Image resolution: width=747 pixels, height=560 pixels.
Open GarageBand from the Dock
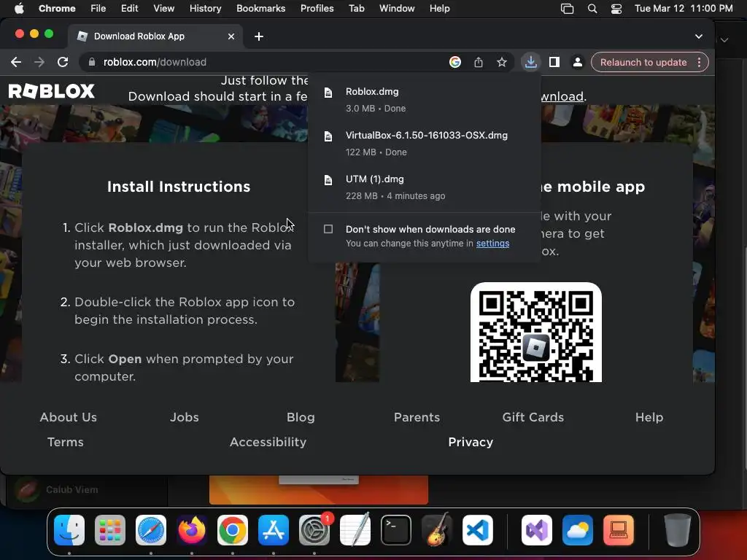pyautogui.click(x=436, y=530)
